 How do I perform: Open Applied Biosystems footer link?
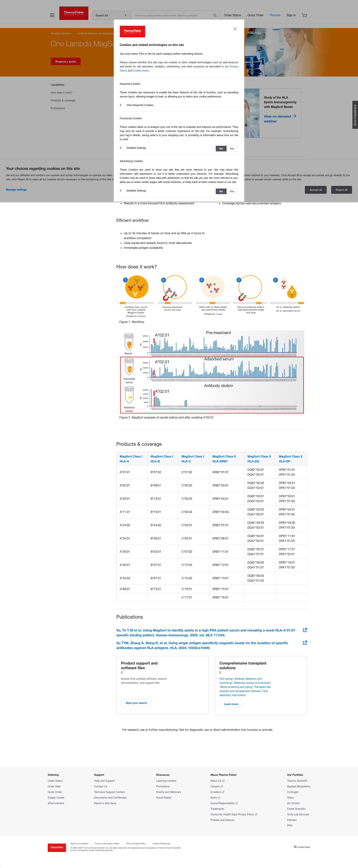[299, 786]
